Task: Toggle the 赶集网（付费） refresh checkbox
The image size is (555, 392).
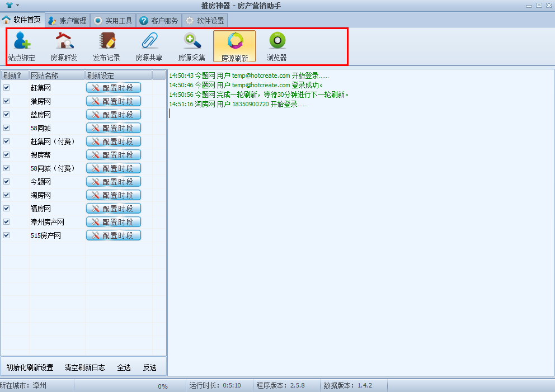Action: 6,141
